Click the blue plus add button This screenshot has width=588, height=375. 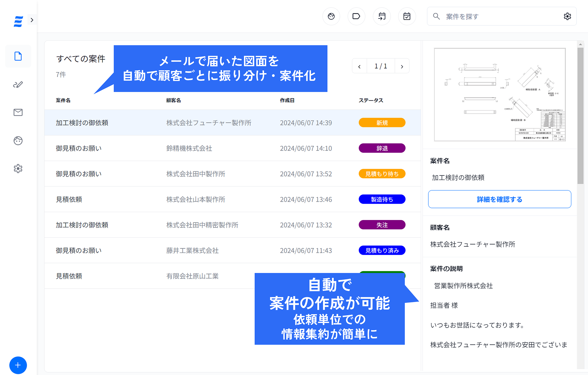tap(18, 365)
